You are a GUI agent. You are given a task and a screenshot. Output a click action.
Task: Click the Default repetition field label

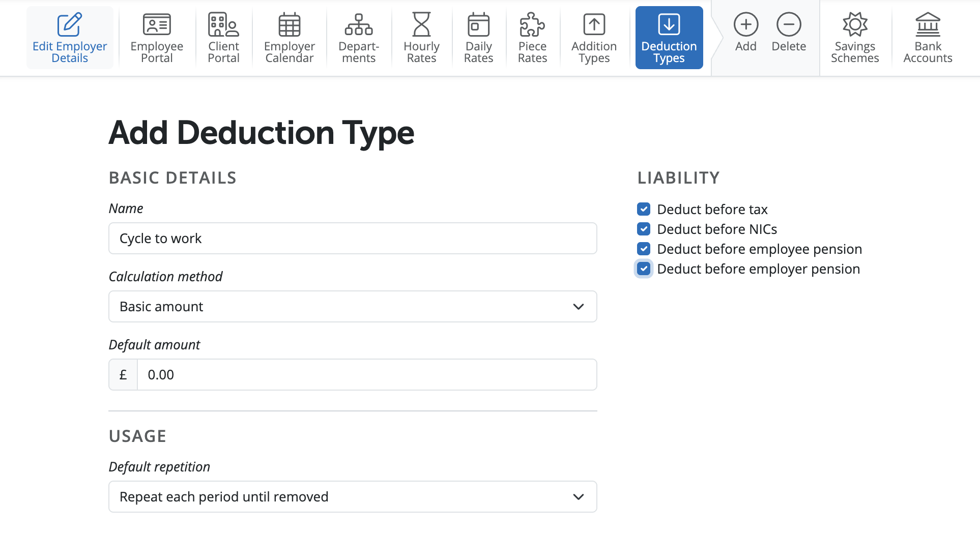[x=159, y=466]
